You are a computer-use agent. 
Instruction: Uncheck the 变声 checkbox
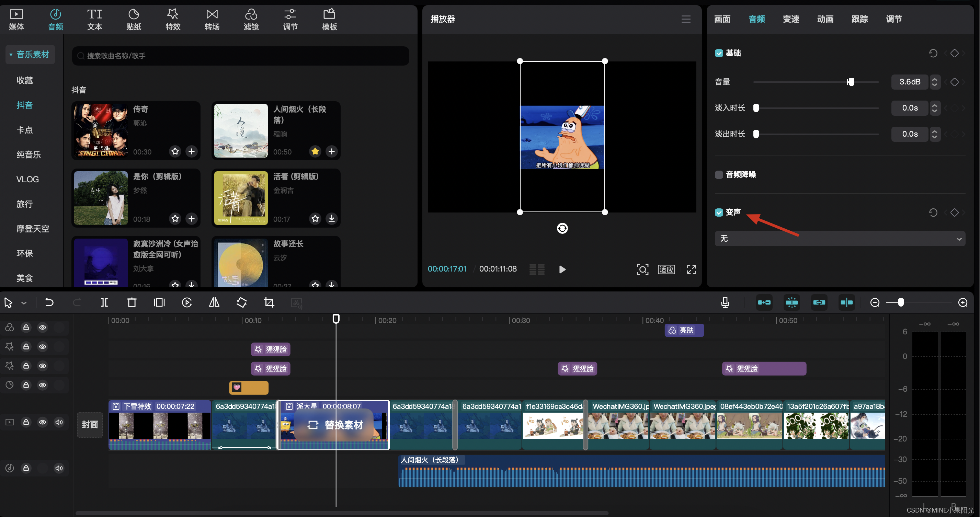(719, 212)
